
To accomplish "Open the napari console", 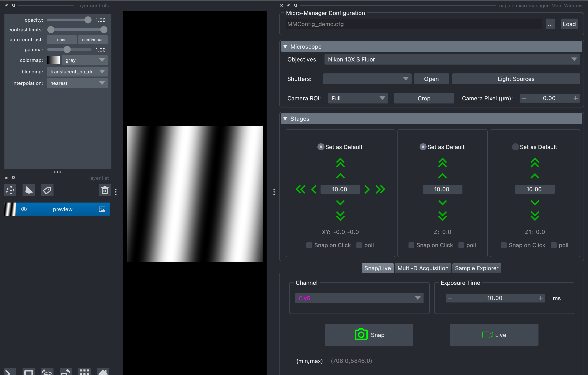I will click(x=10, y=372).
